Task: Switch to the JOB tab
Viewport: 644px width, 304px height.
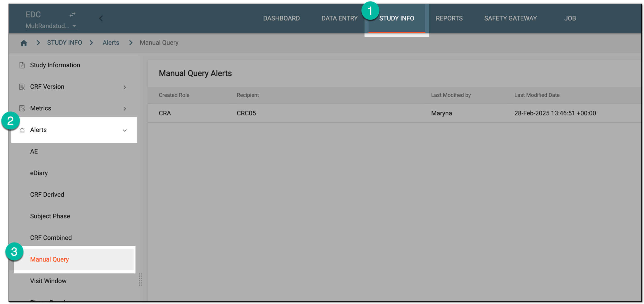Action: coord(570,18)
